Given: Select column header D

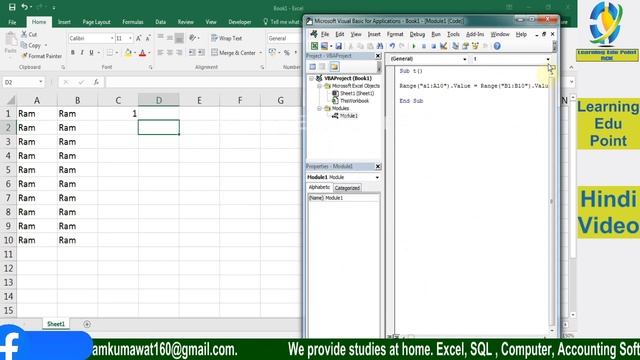Looking at the screenshot, I should pyautogui.click(x=158, y=100).
